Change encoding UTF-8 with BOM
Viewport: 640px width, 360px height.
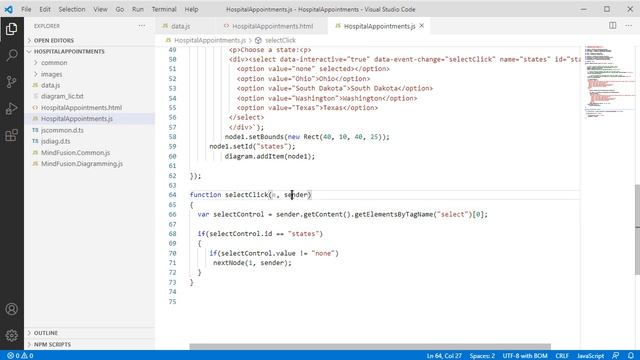point(525,356)
